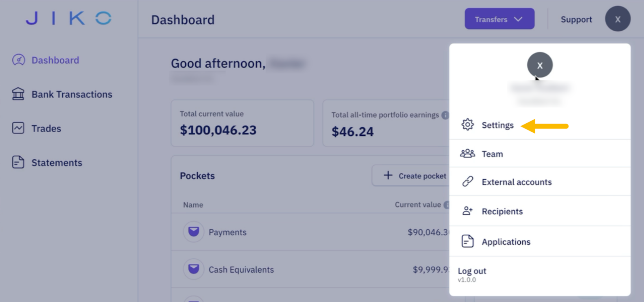Image resolution: width=644 pixels, height=302 pixels.
Task: Click the Cash Equivalents pocket icon
Action: [x=193, y=270]
